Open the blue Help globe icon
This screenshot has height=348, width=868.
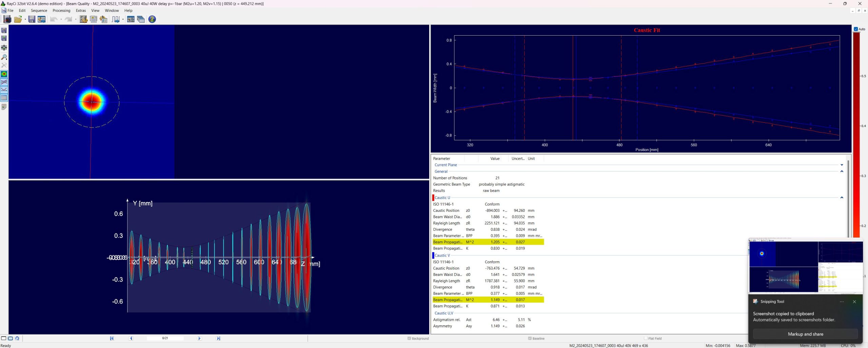pos(152,19)
